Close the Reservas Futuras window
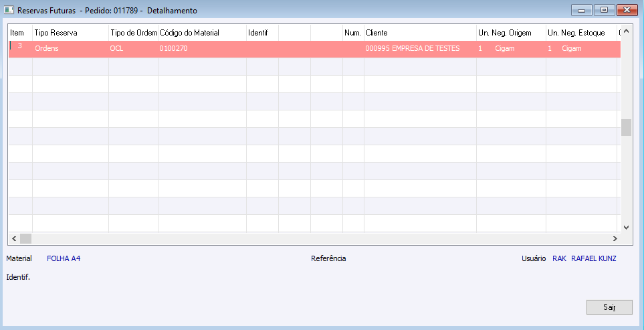This screenshot has height=330, width=644. click(627, 10)
